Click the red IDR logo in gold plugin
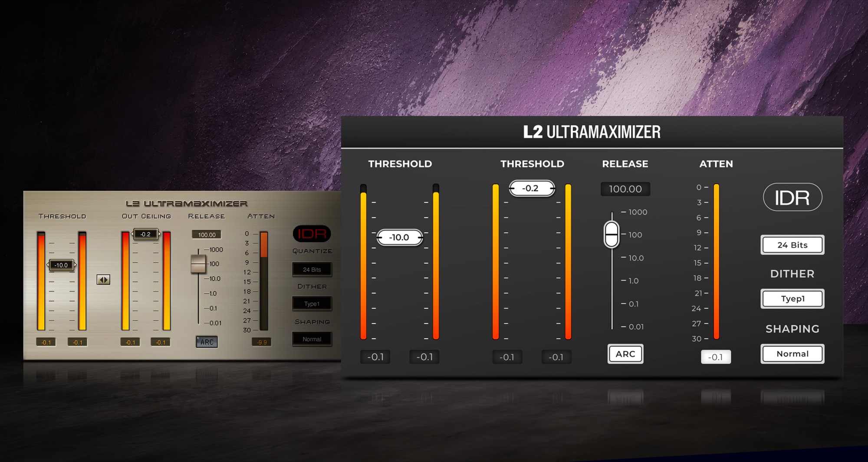The height and width of the screenshot is (462, 868). 312,234
